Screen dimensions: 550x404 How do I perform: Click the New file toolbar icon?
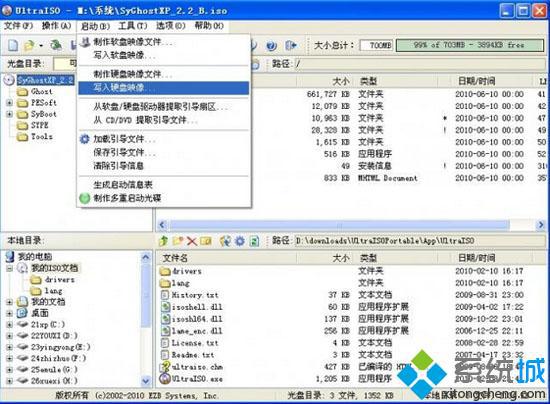click(13, 45)
